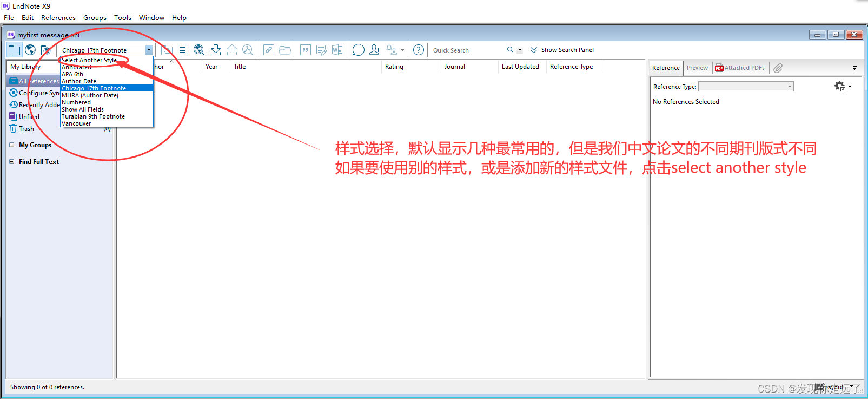The height and width of the screenshot is (399, 868).
Task: Open the reference panel tab menu arrow
Action: (x=855, y=68)
